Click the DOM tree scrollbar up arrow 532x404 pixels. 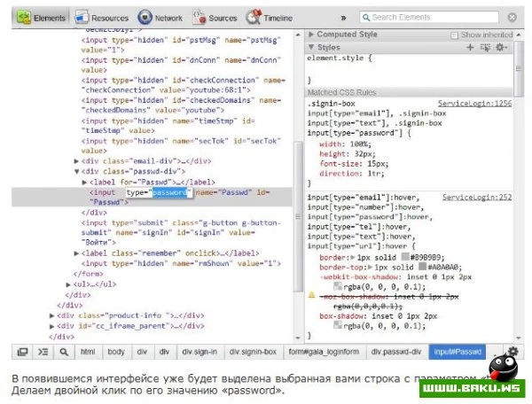click(298, 35)
